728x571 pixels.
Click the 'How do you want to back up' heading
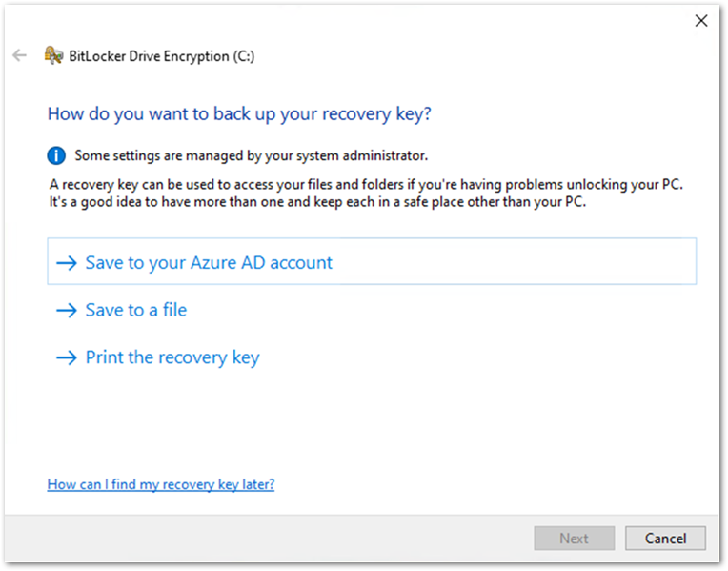coord(239,114)
